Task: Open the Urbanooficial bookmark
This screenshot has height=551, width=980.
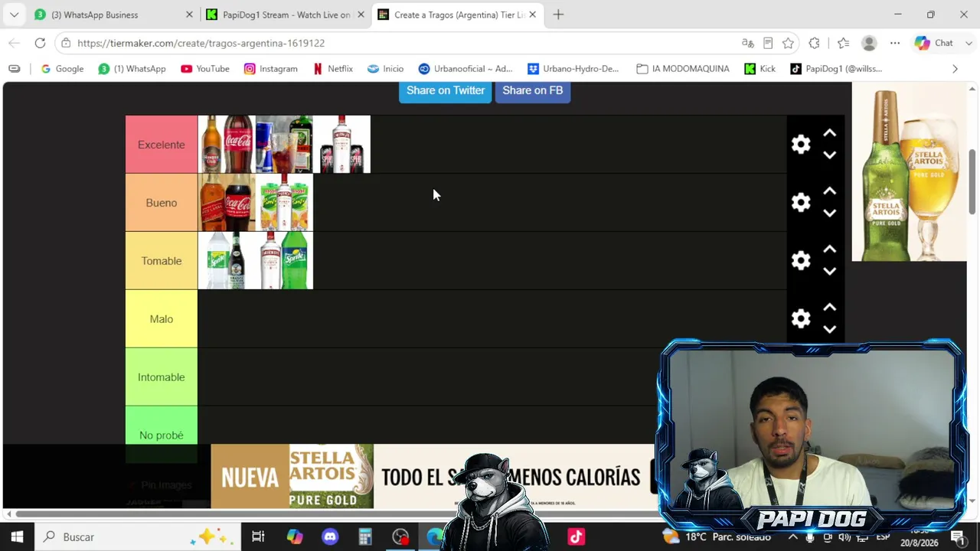Action: (x=465, y=69)
